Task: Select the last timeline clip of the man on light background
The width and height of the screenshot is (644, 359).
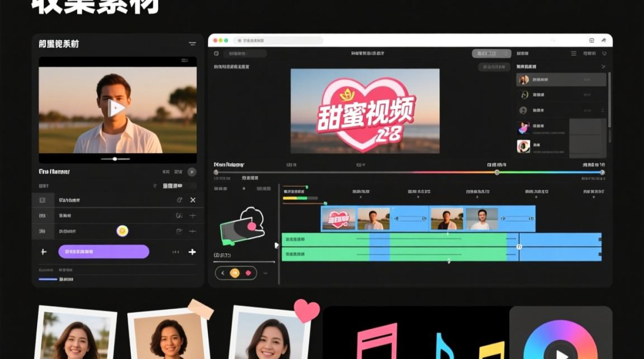Action: (482, 219)
